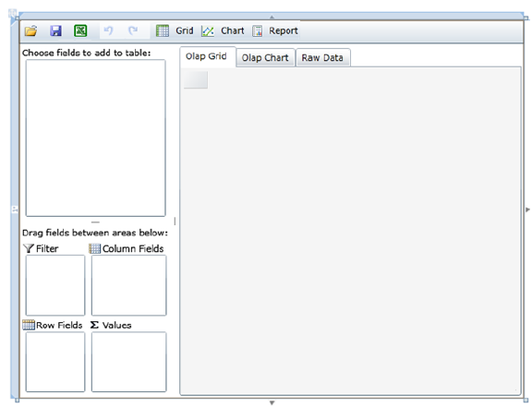
Task: Click the bottom edge arrow handle
Action: (x=272, y=403)
